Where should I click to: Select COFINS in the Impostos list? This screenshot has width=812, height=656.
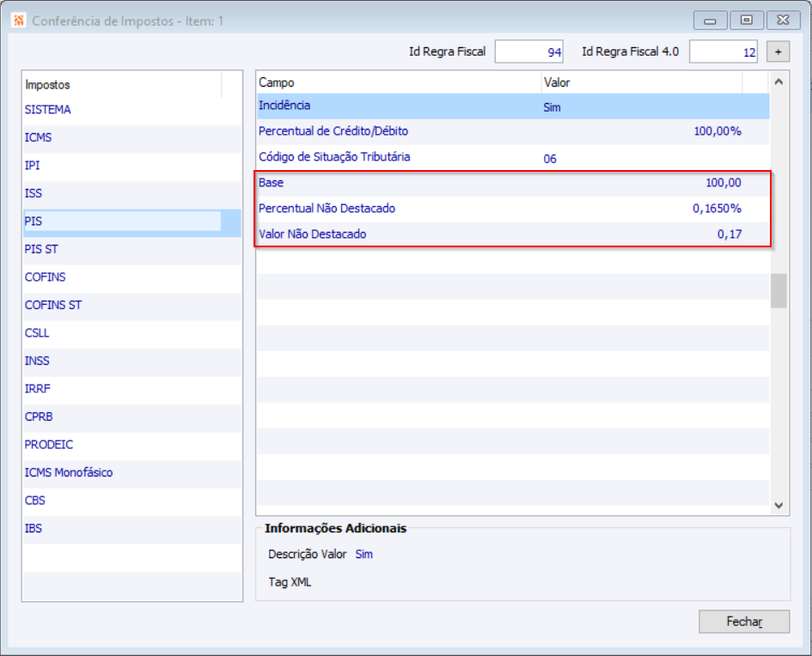(132, 277)
